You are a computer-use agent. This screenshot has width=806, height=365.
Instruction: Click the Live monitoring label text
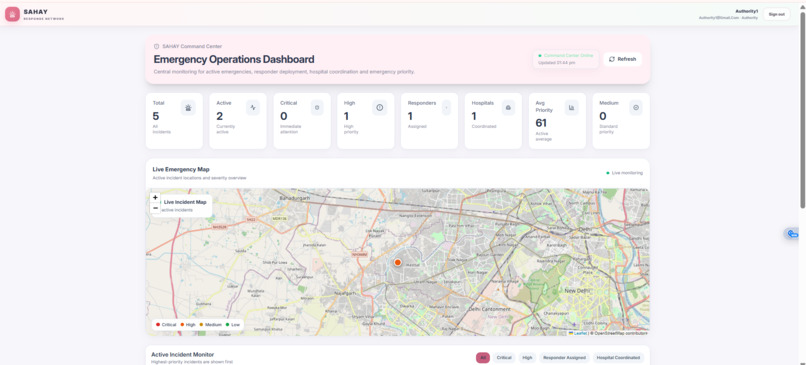pos(627,173)
